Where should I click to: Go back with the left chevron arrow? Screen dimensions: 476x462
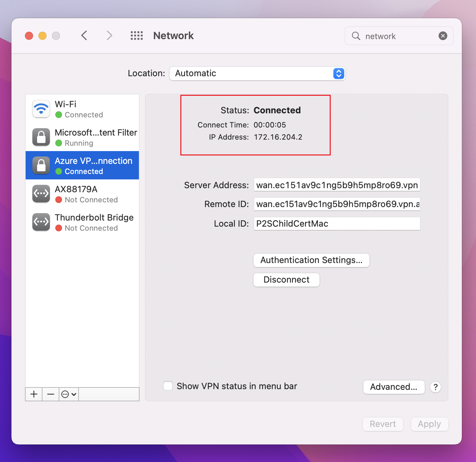coord(84,35)
